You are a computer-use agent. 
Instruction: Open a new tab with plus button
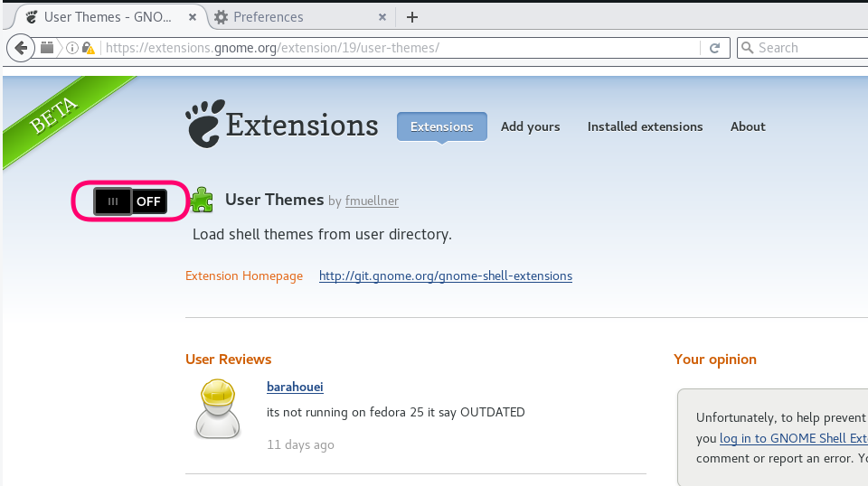(412, 17)
